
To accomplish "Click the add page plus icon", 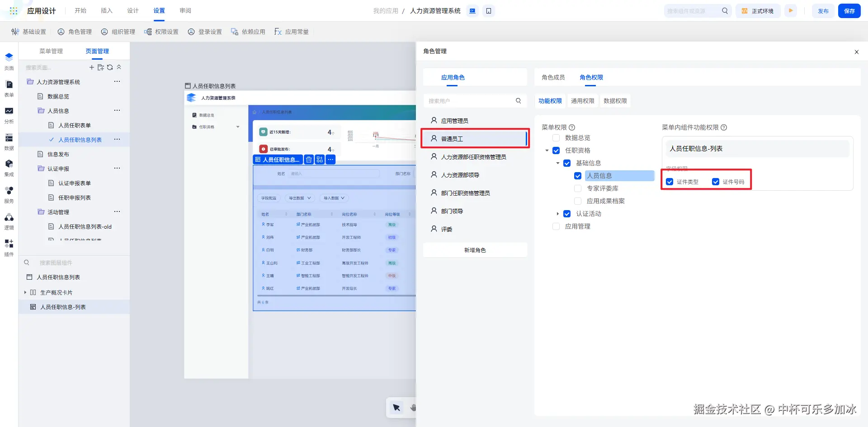I will (92, 67).
